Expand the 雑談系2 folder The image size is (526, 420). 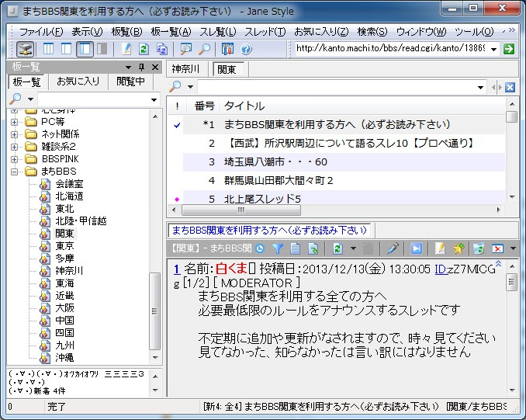[14, 147]
